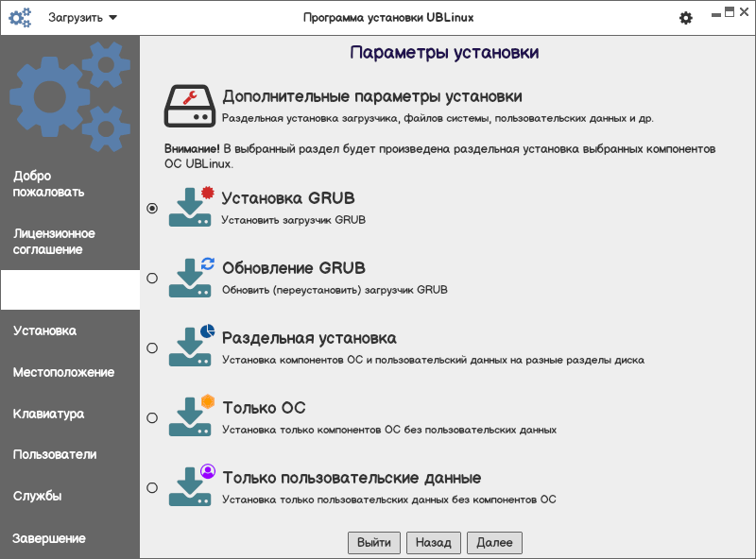Minimize the installer window

point(716,14)
